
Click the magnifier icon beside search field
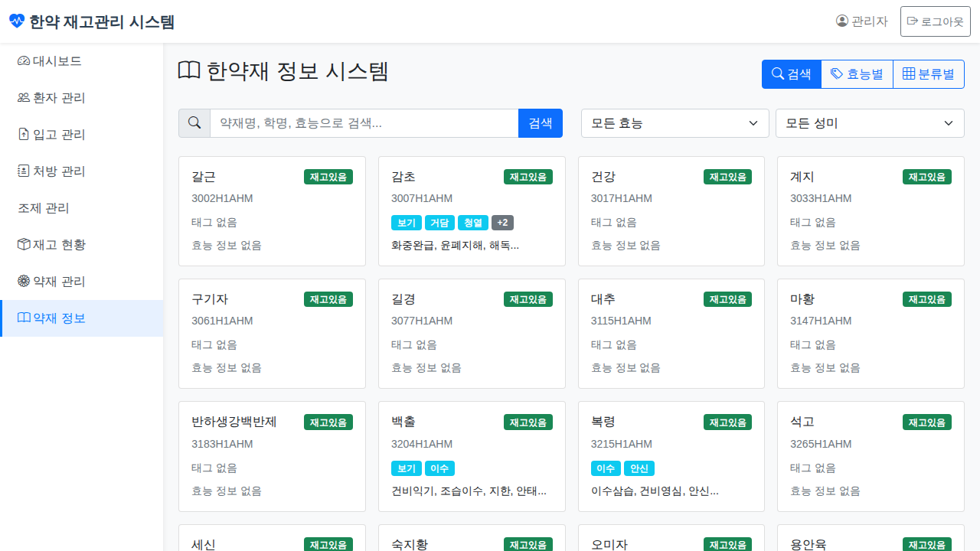[194, 123]
